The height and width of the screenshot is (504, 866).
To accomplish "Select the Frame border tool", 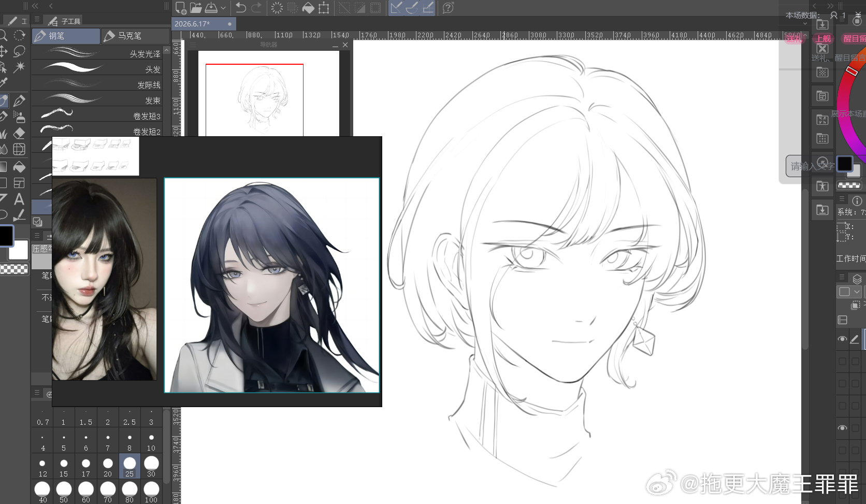I will 19,183.
